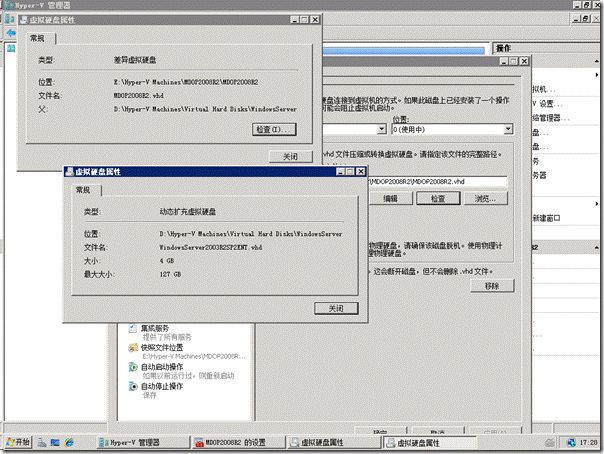Screen dimensions: 604x454
Task: Click the 自动停止操作 icon
Action: click(x=133, y=386)
